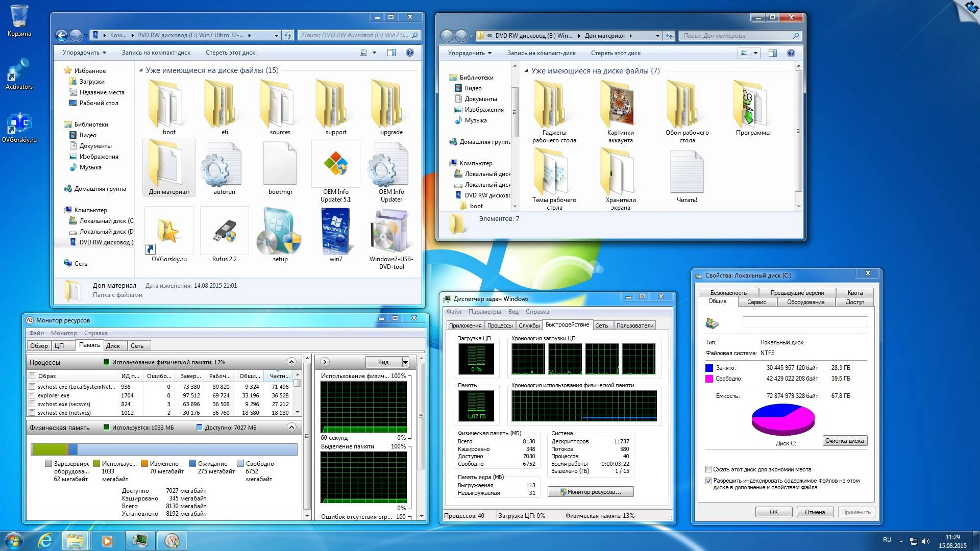This screenshot has width=980, height=551.
Task: Open the Сервис tab in disk properties
Action: click(x=756, y=302)
